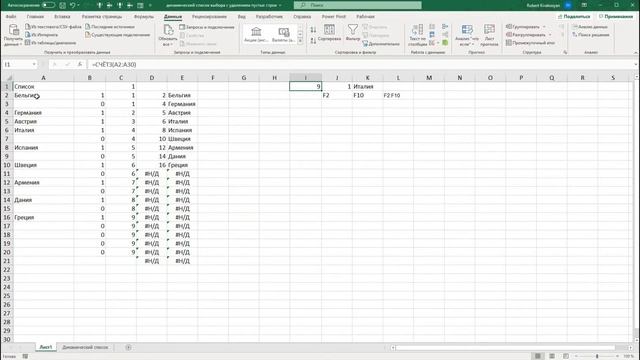Open the Формулы ribbon tab
Screen dimensions: 640x360
(x=144, y=17)
